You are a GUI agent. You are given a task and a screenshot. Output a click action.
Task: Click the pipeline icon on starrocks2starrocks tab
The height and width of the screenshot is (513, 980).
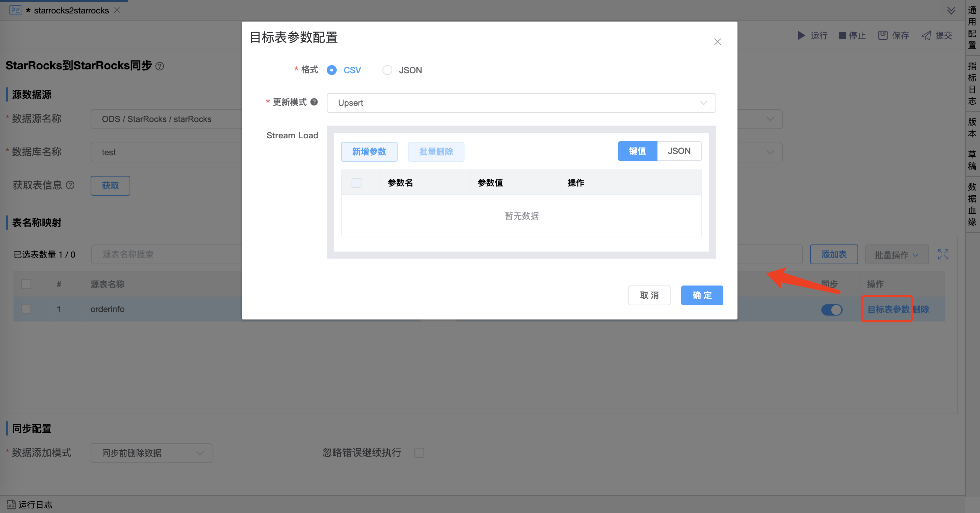(x=15, y=10)
